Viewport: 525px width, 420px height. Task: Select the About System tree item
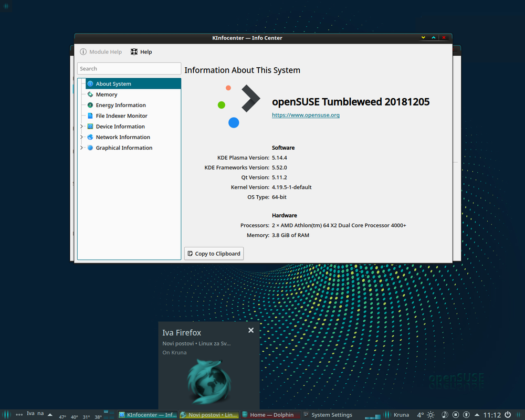133,83
